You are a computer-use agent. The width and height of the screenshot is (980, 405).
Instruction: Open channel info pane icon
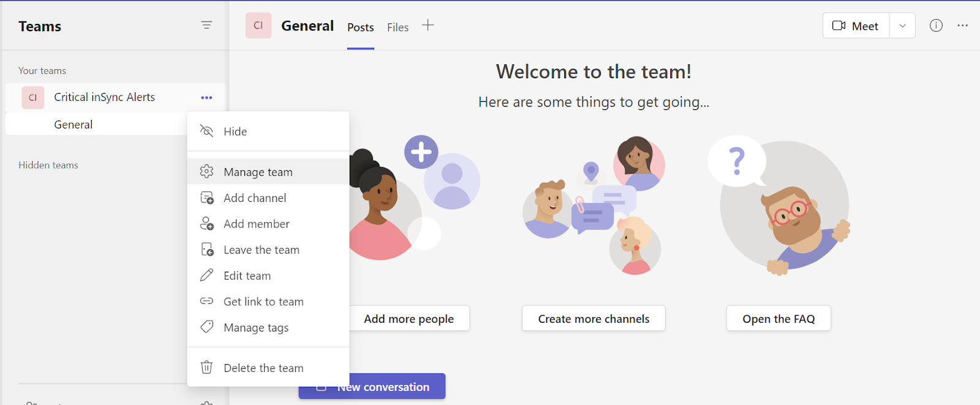[936, 25]
